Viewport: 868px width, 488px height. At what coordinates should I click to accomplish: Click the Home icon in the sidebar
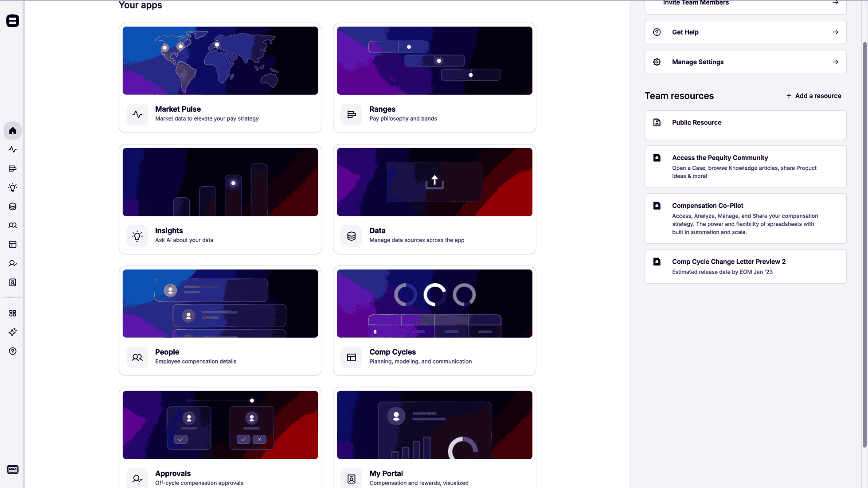[x=12, y=131]
